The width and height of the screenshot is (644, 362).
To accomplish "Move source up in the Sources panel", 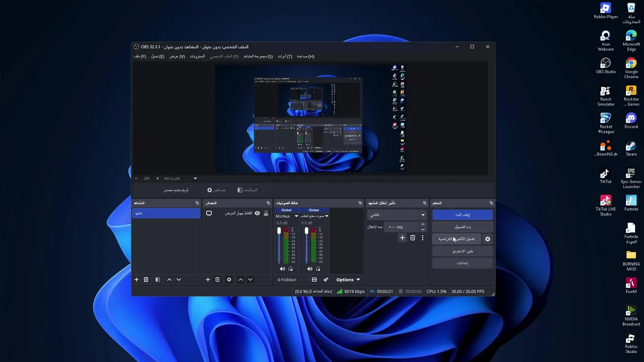I will [x=240, y=280].
